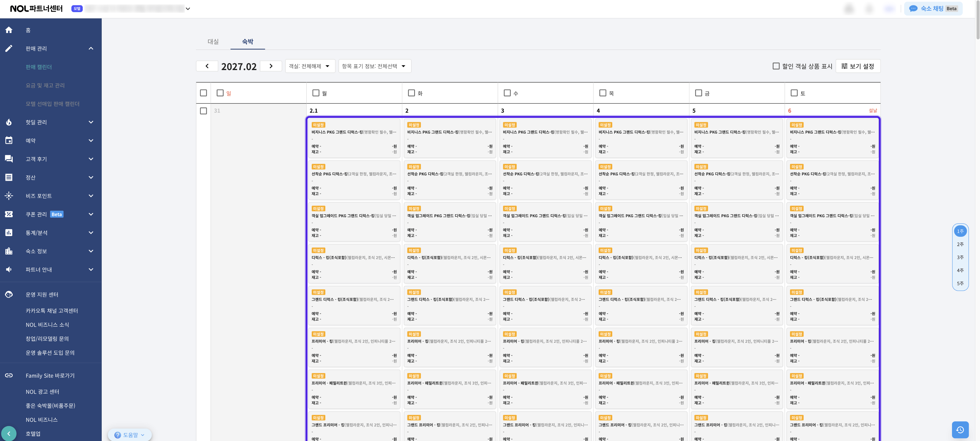Image resolution: width=980 pixels, height=441 pixels.
Task: Click the building icon for 숙소 정보
Action: (x=9, y=251)
